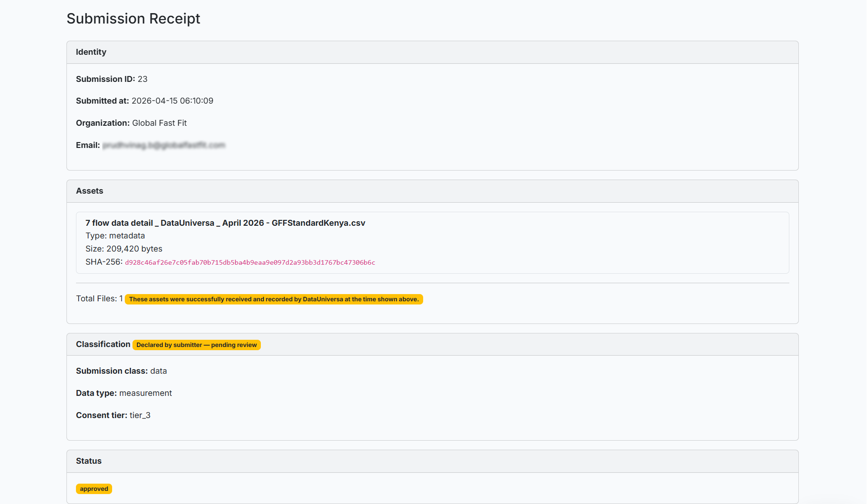The image size is (868, 504).
Task: Select the Submitted at timestamp 2026-04-15 06:10:09
Action: [172, 101]
